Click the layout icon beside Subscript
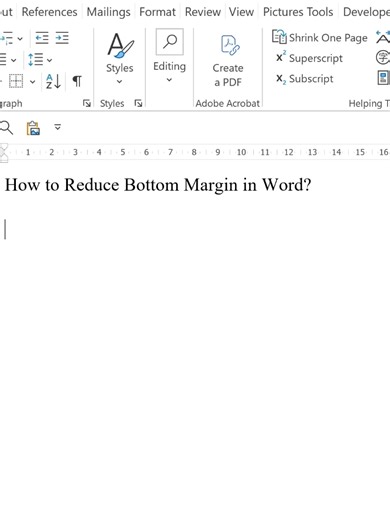Screen dimensions: 390x520 pyautogui.click(x=383, y=78)
